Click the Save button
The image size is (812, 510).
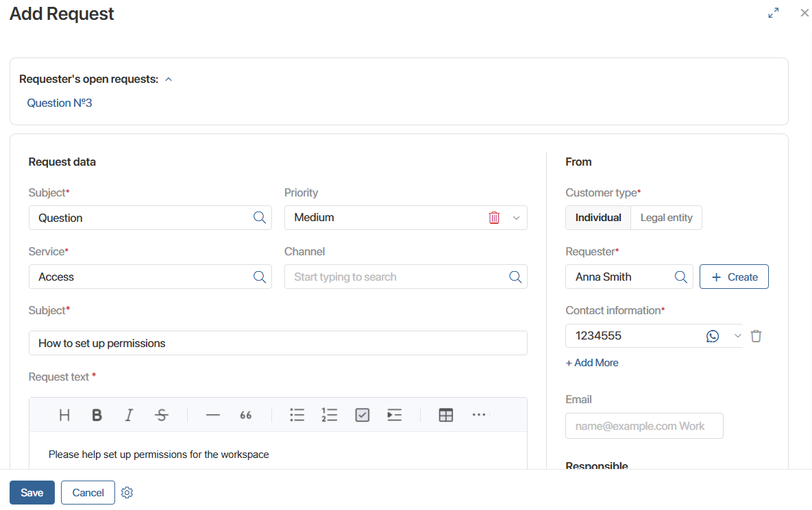click(32, 493)
